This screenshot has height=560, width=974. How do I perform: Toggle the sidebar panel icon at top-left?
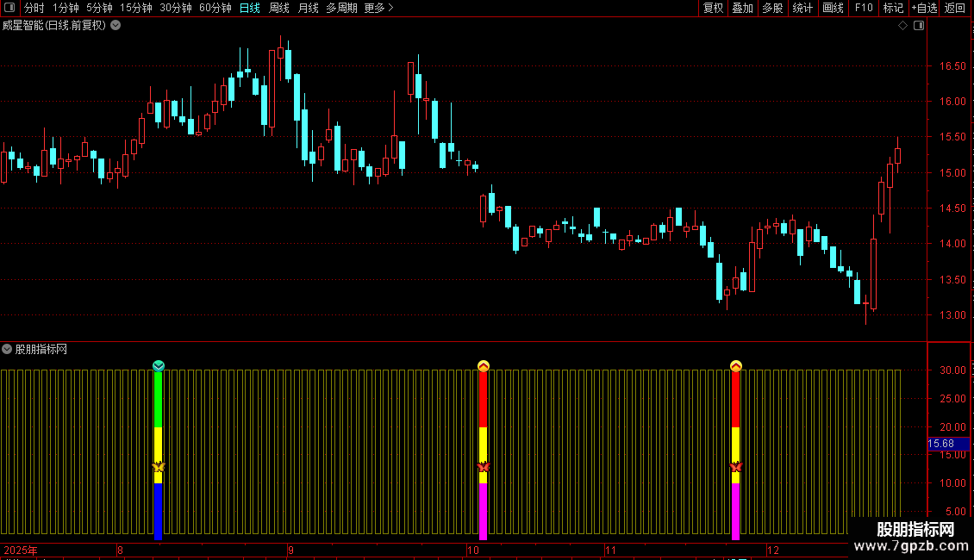[9, 8]
